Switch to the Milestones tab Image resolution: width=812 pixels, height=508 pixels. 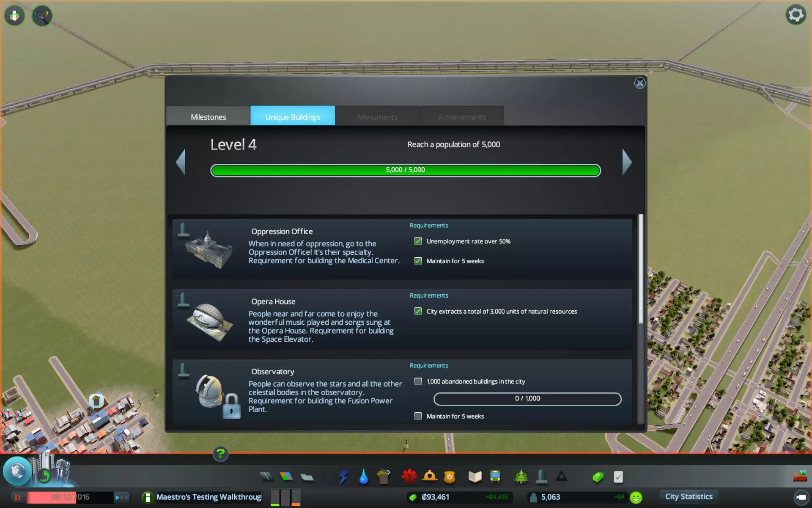tap(208, 117)
